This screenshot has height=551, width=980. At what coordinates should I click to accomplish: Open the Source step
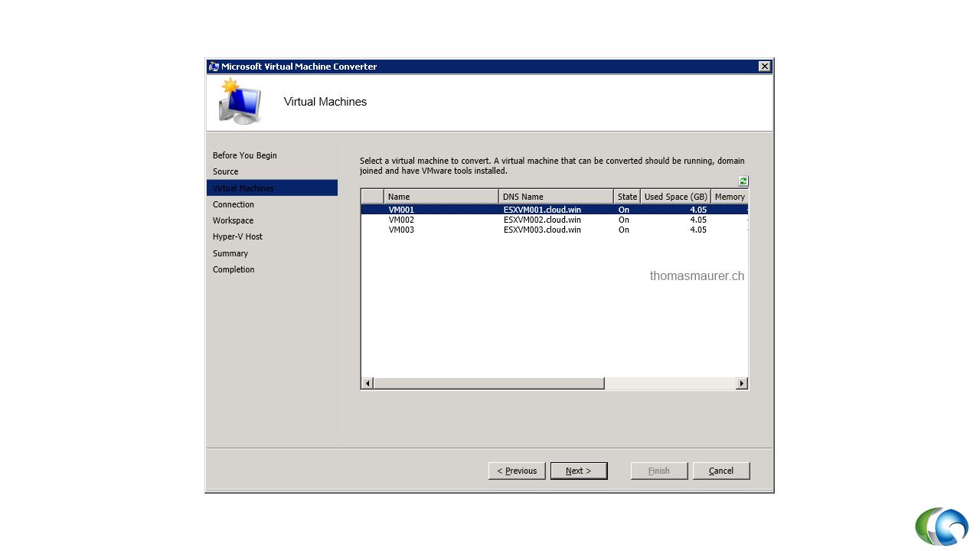226,171
